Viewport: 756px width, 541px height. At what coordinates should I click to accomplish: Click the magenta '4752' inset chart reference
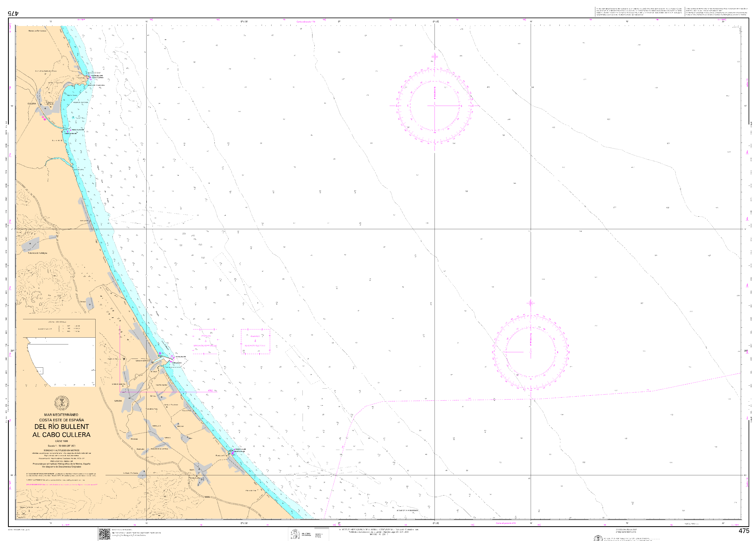click(210, 391)
